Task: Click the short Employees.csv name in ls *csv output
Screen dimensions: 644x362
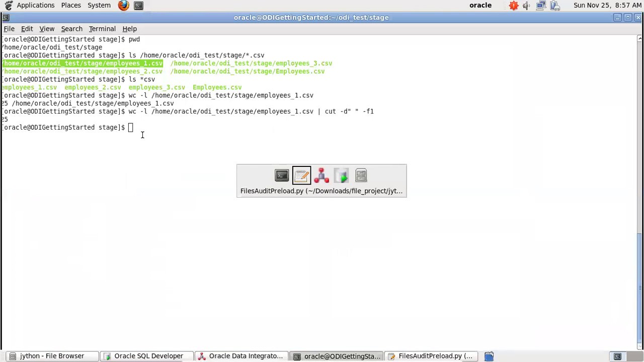Action: pyautogui.click(x=217, y=87)
